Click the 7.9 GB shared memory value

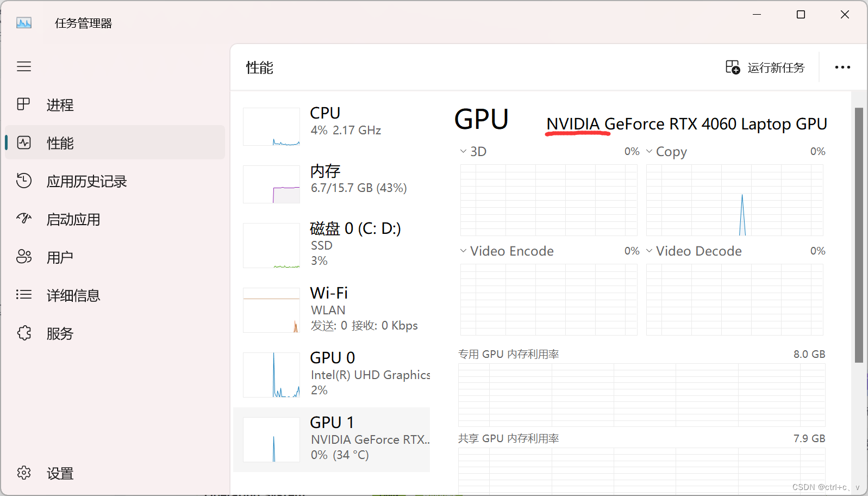click(809, 438)
